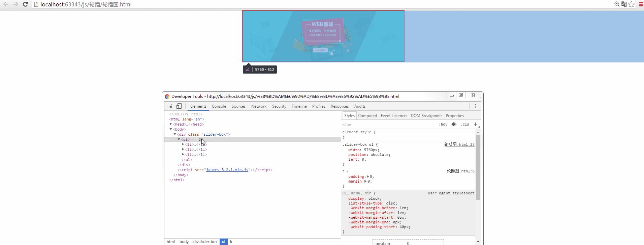Click the zoom-out magnifier icon in the address bar
Viewport: 644px width, 245px height.
coord(617,4)
